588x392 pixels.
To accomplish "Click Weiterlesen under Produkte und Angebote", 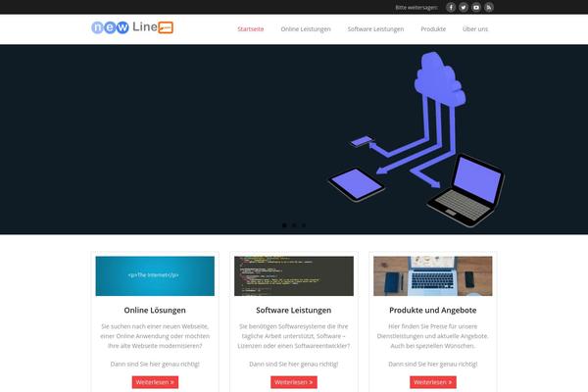I will 433,382.
